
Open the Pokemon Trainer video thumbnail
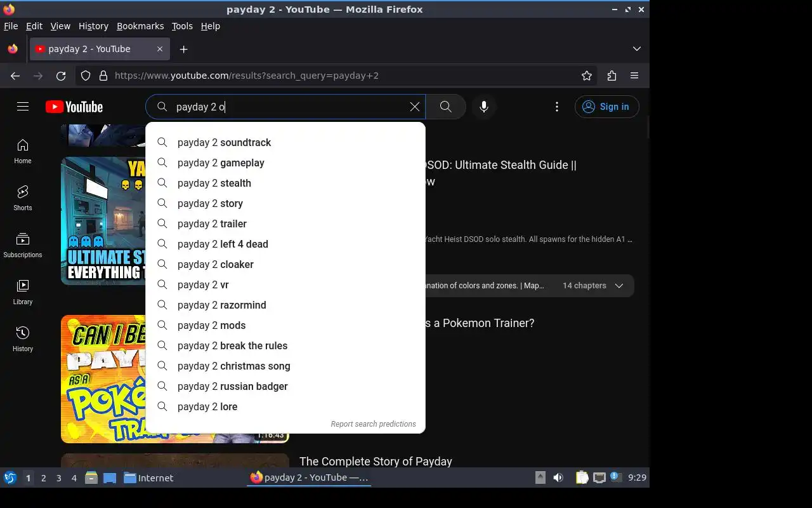point(103,379)
